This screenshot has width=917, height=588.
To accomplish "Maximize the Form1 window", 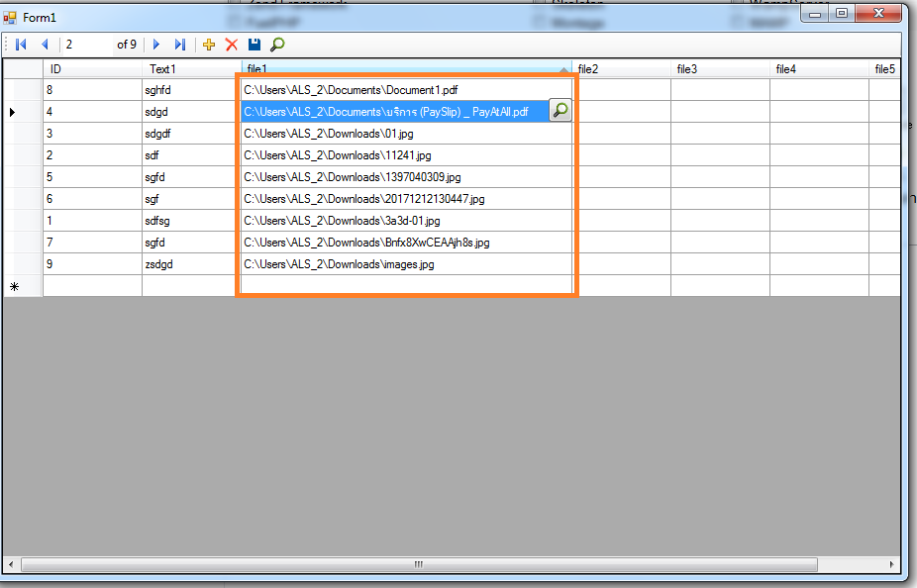I will click(842, 14).
